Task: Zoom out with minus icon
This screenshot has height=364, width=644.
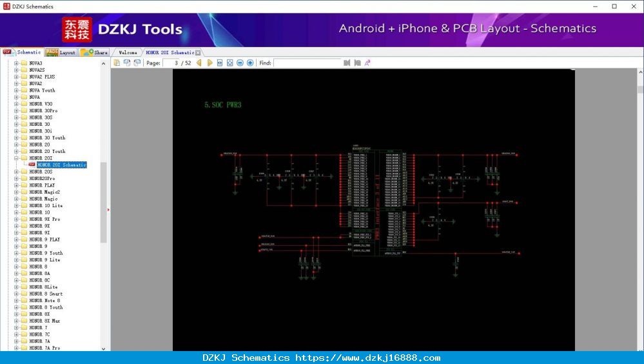Action: [240, 63]
